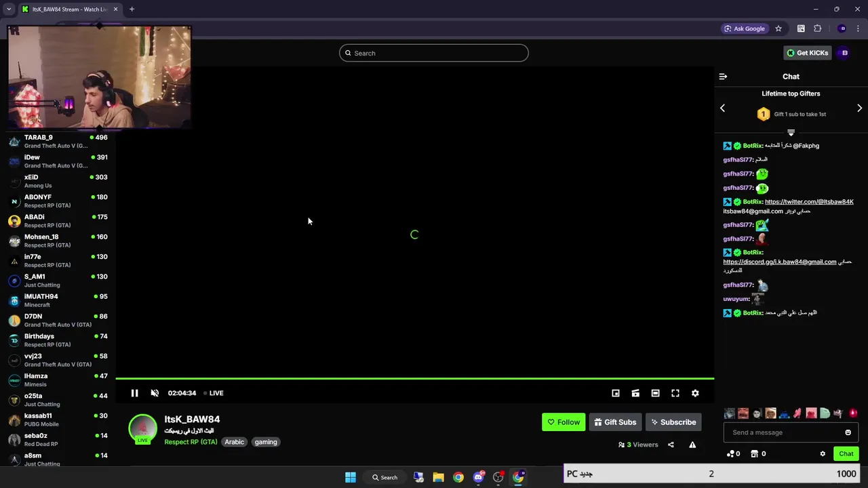
Task: Select ItsK_BAW84 Stream browser tab
Action: (69, 9)
